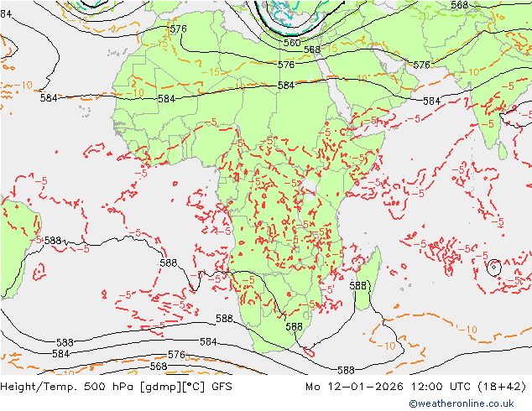Click the "560" height contour label

[292, 43]
